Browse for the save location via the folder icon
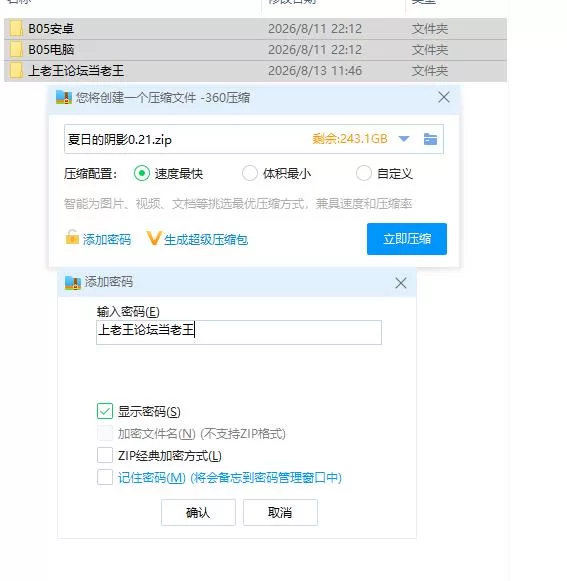The width and height of the screenshot is (567, 581). pos(430,139)
